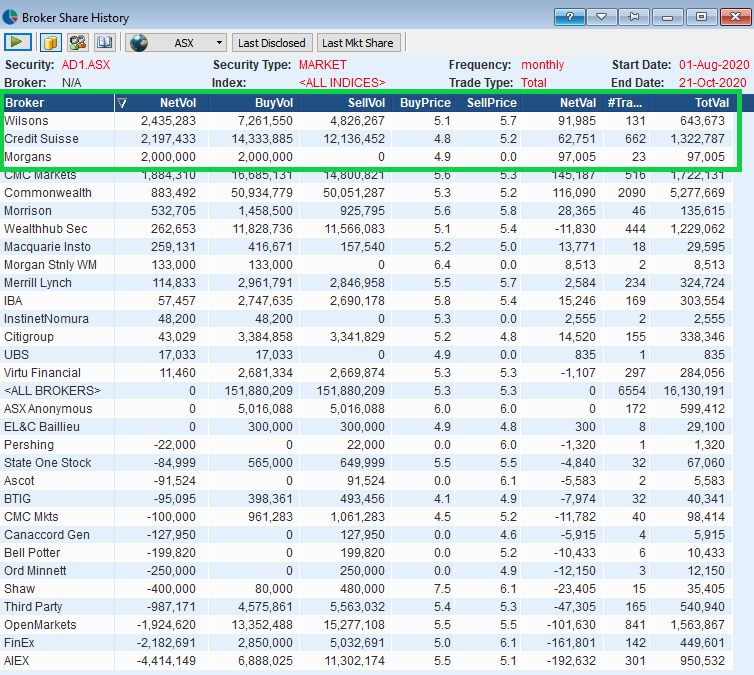The width and height of the screenshot is (754, 675).
Task: Open the help question mark button
Action: (569, 17)
